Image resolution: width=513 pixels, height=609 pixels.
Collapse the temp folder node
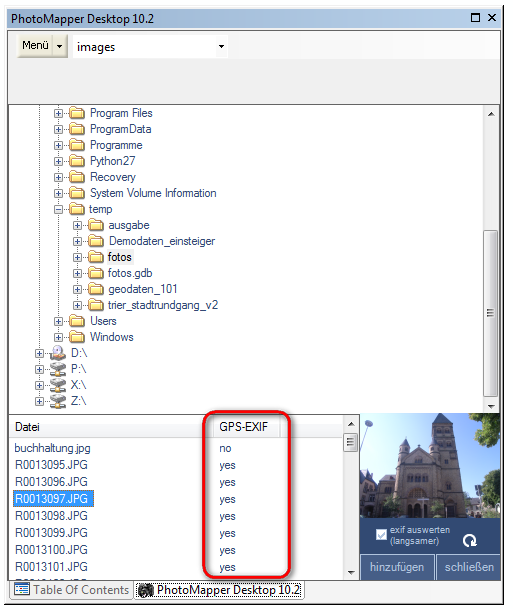pyautogui.click(x=58, y=209)
